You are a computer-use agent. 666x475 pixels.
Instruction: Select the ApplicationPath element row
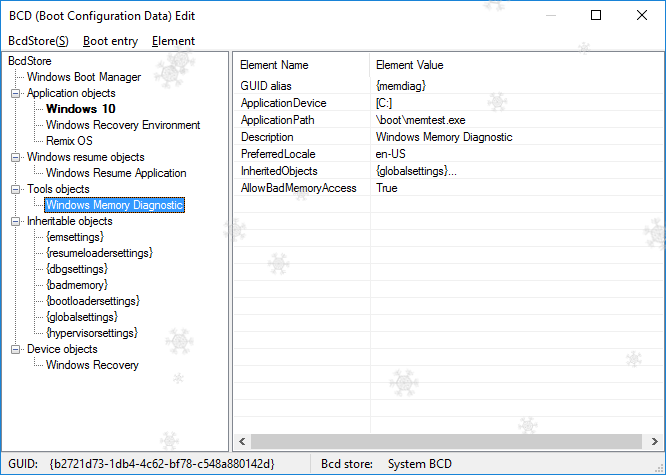(446, 120)
